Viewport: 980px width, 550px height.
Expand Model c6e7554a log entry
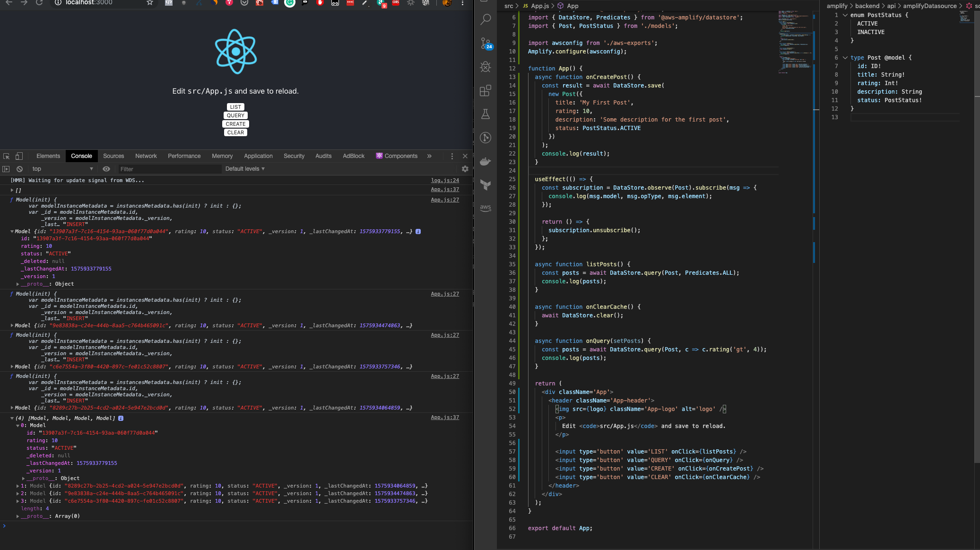pos(12,367)
